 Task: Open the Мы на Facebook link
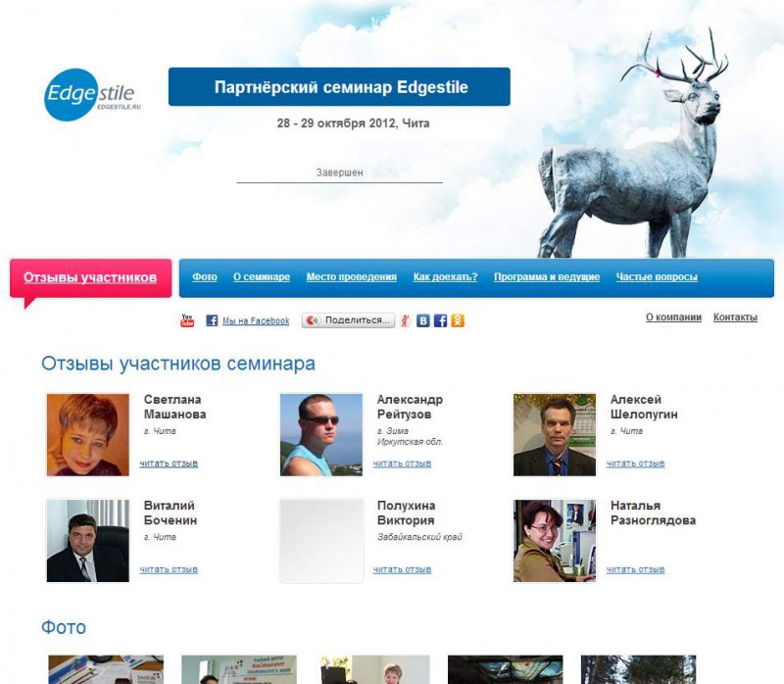coord(256,321)
